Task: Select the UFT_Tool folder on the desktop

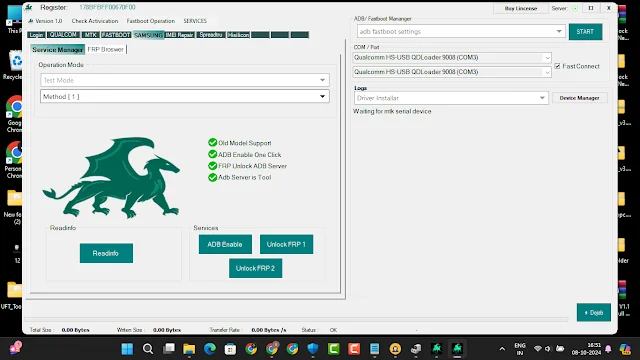Action: [x=12, y=296]
